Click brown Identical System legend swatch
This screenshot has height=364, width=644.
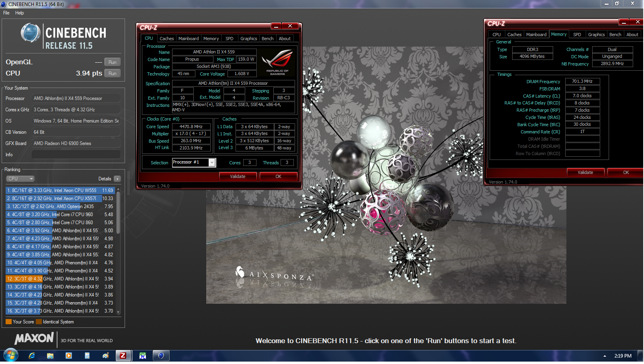[x=39, y=322]
